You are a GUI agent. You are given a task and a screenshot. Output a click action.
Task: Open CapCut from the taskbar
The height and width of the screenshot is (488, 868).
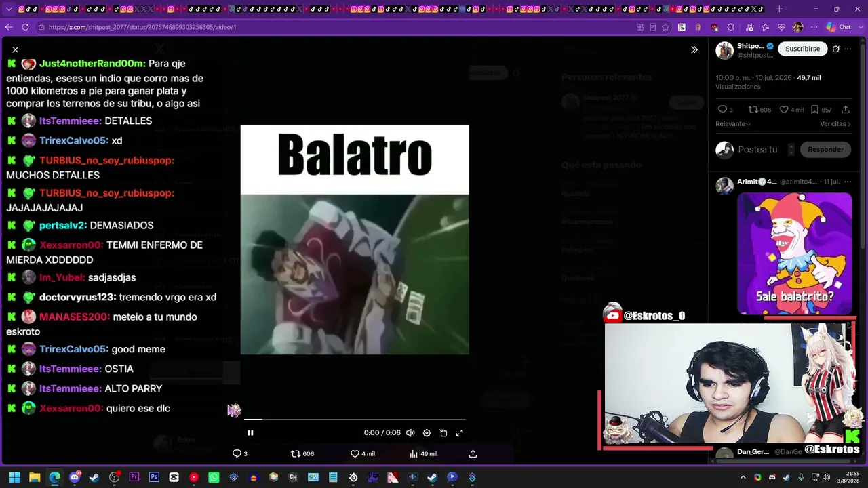(174, 477)
